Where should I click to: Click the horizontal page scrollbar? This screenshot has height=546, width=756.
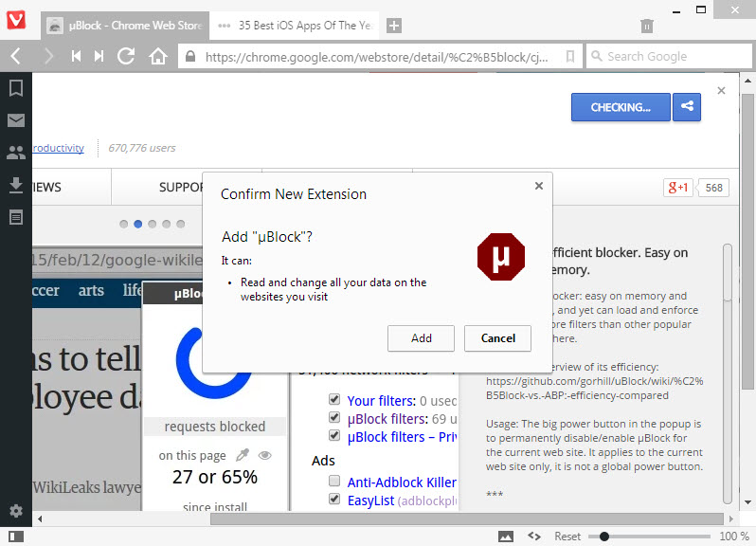pyautogui.click(x=467, y=519)
